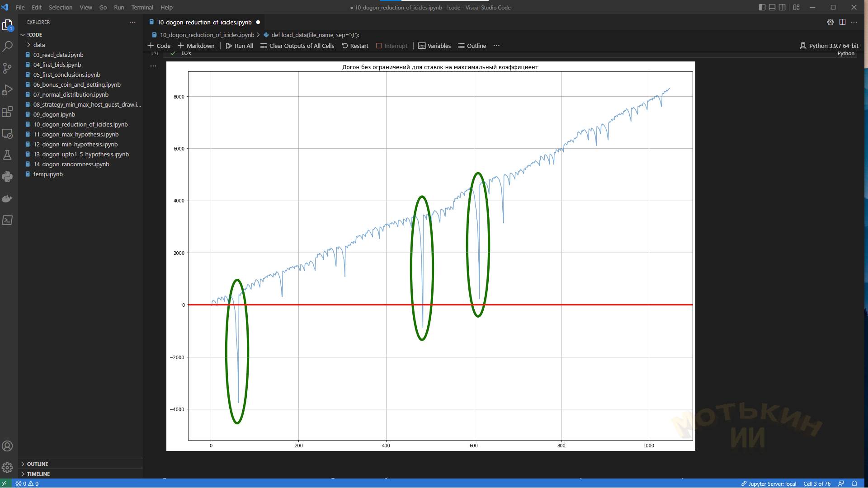Open the Extensions view
The height and width of the screenshot is (488, 868).
point(8,112)
